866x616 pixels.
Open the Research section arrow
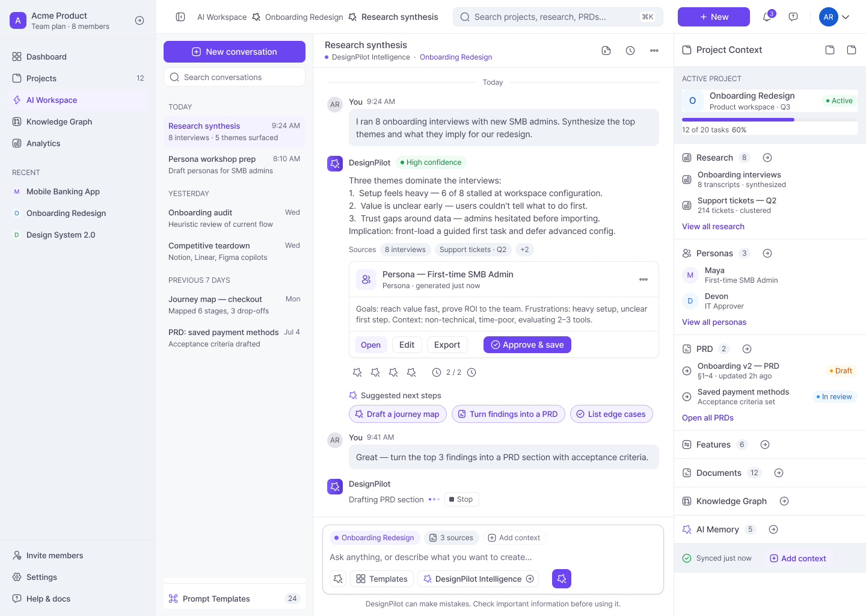pos(767,158)
